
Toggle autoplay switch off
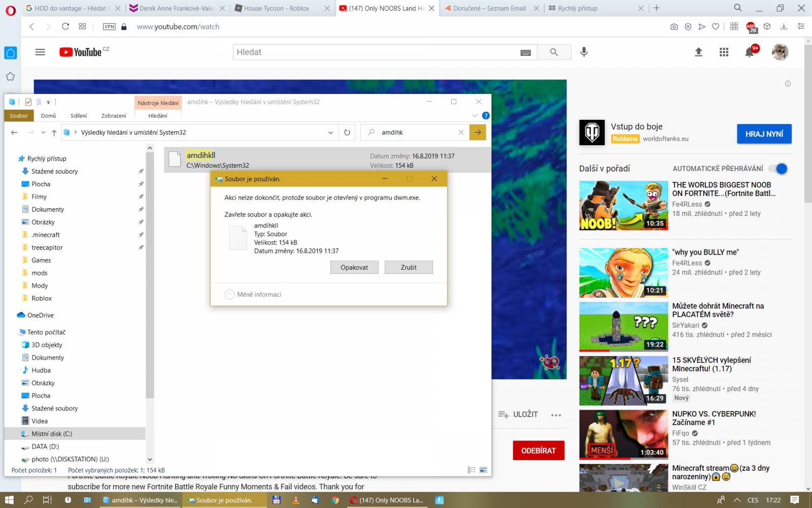point(778,169)
